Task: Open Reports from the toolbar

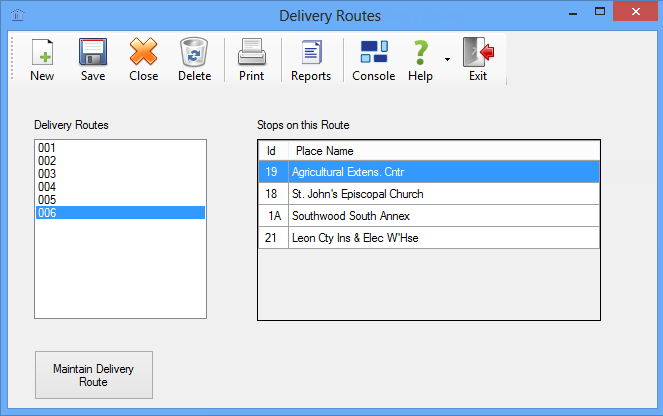Action: pyautogui.click(x=311, y=59)
